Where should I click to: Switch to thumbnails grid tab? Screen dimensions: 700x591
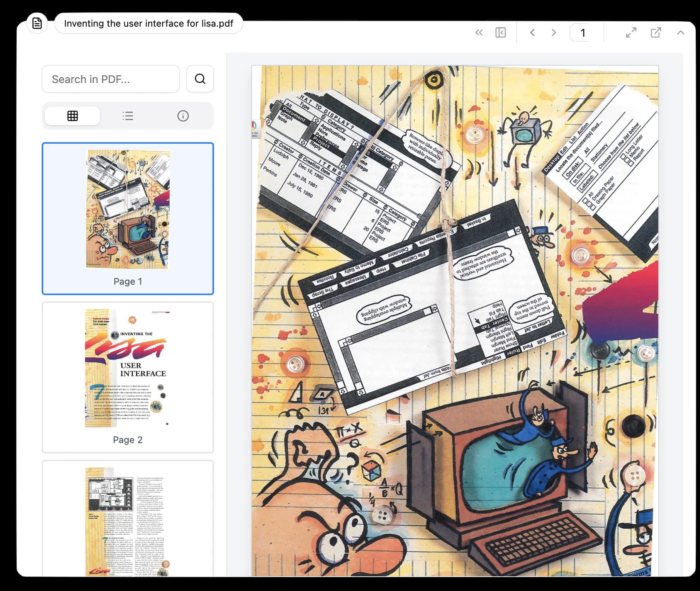pos(73,116)
